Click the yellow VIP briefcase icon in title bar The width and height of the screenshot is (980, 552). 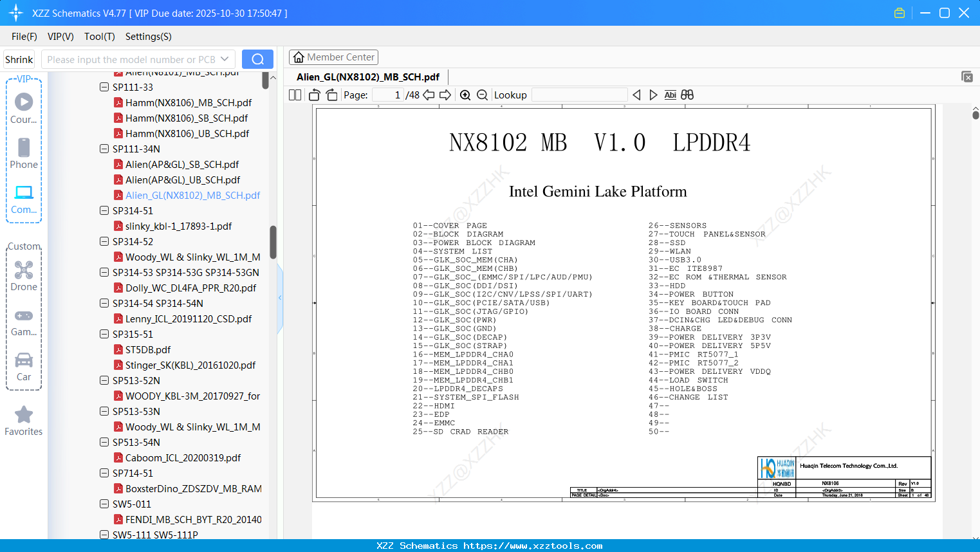(900, 13)
